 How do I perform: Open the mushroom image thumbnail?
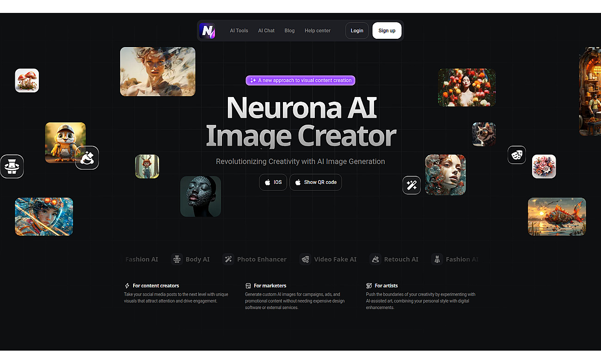pyautogui.click(x=27, y=80)
